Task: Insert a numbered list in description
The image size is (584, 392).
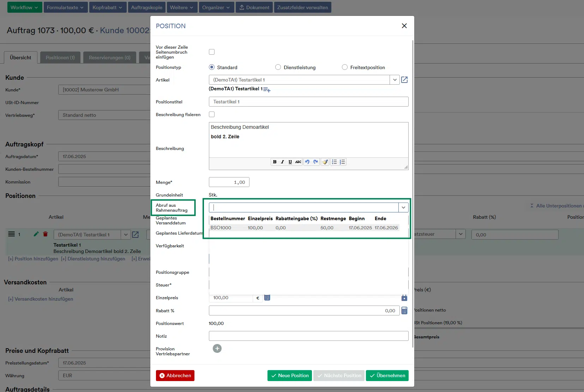Action: coord(342,162)
